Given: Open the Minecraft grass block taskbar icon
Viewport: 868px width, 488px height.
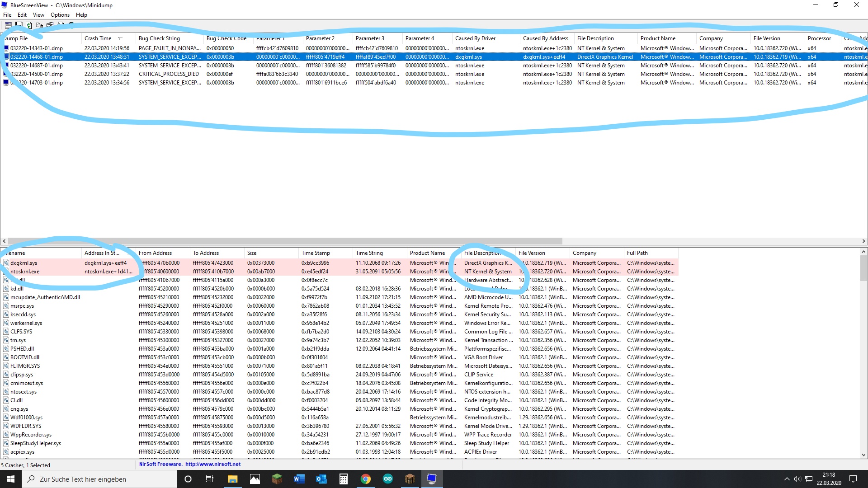Looking at the screenshot, I should point(277,479).
